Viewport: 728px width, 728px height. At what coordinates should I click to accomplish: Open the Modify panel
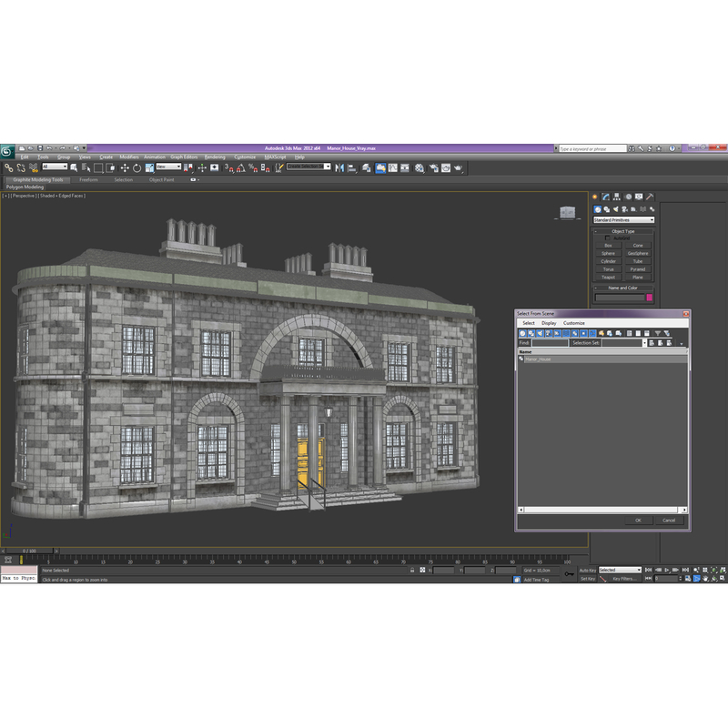(606, 197)
